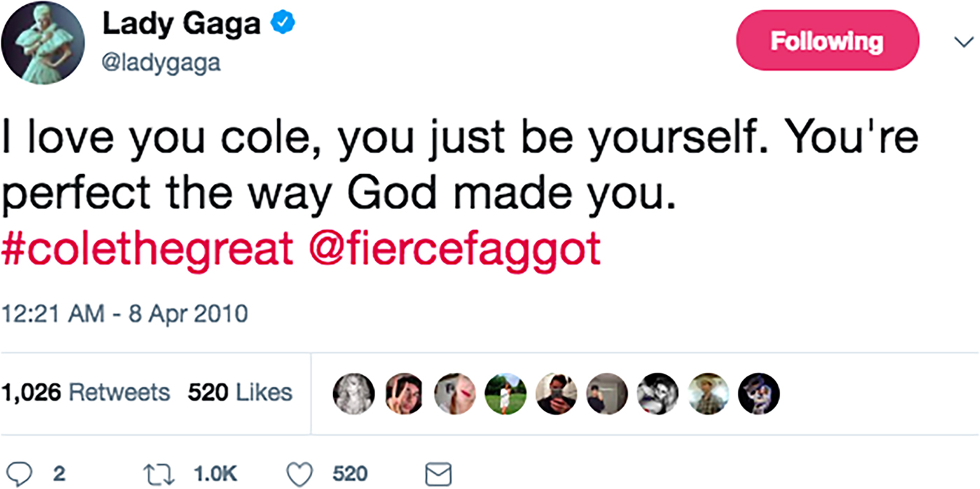View the 520 Likes list
This screenshot has width=980, height=489.
click(x=239, y=392)
